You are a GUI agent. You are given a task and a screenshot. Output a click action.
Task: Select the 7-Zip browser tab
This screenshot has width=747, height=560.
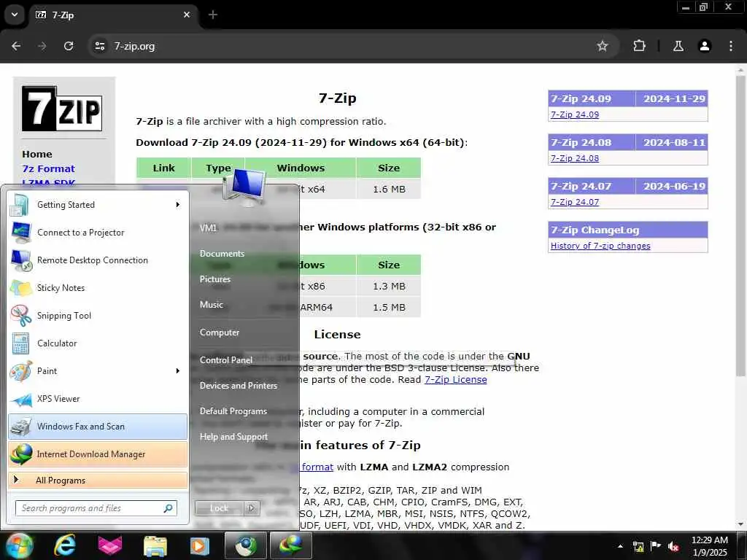[113, 15]
